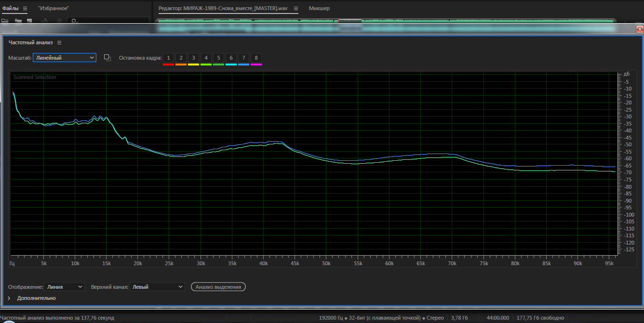Open the Верхний канал dropdown showing Левый
Image resolution: width=644 pixels, height=323 pixels.
pyautogui.click(x=157, y=287)
